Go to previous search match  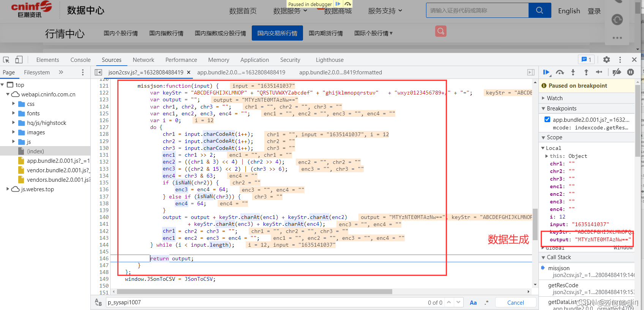tap(449, 302)
